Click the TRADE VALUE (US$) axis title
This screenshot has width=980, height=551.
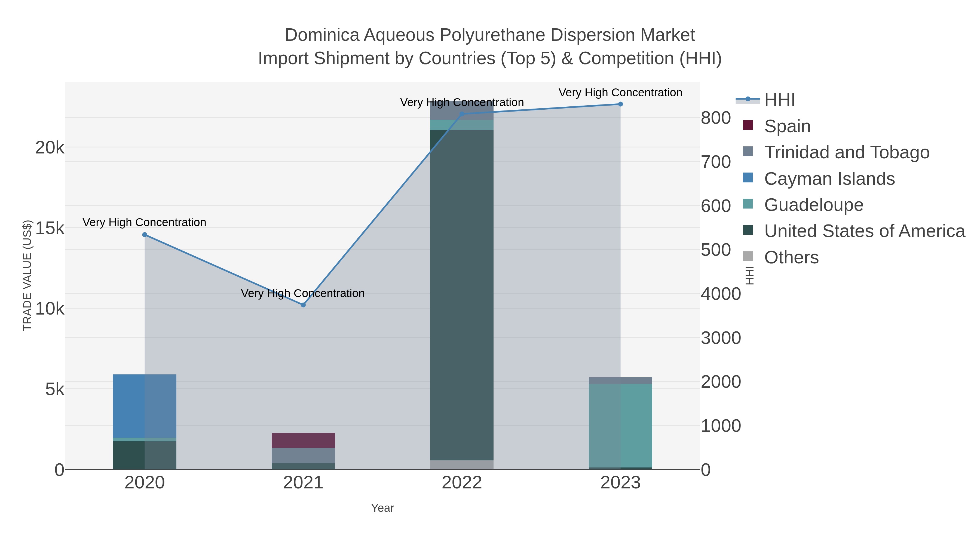27,275
